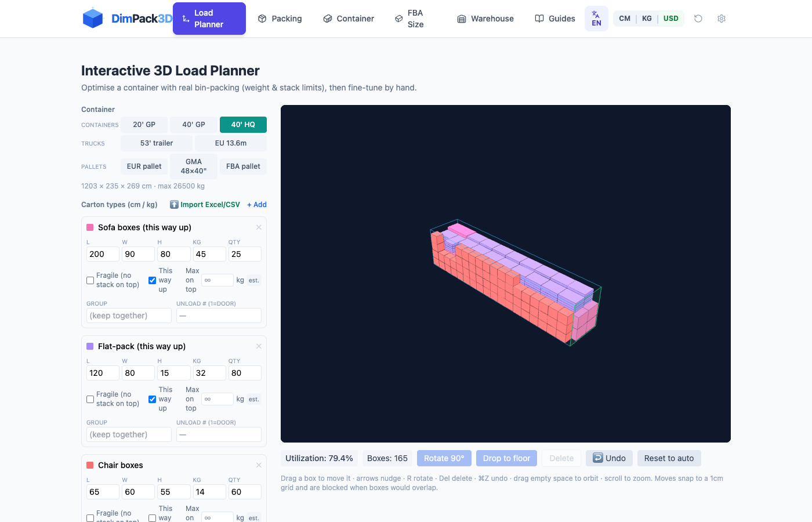Select the EU 13.6m truck
Image resolution: width=812 pixels, height=522 pixels.
[231, 143]
